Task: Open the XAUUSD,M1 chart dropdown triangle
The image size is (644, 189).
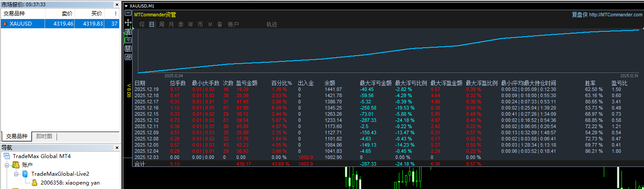Action: pos(126,6)
